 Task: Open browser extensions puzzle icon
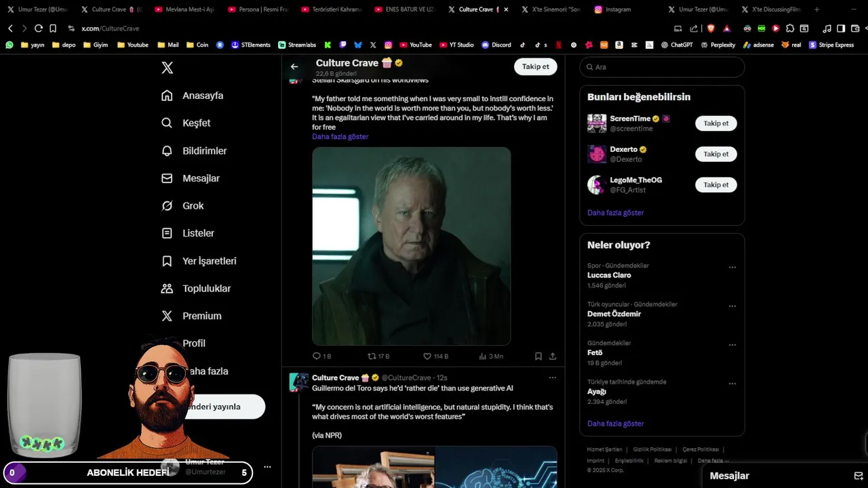[790, 28]
